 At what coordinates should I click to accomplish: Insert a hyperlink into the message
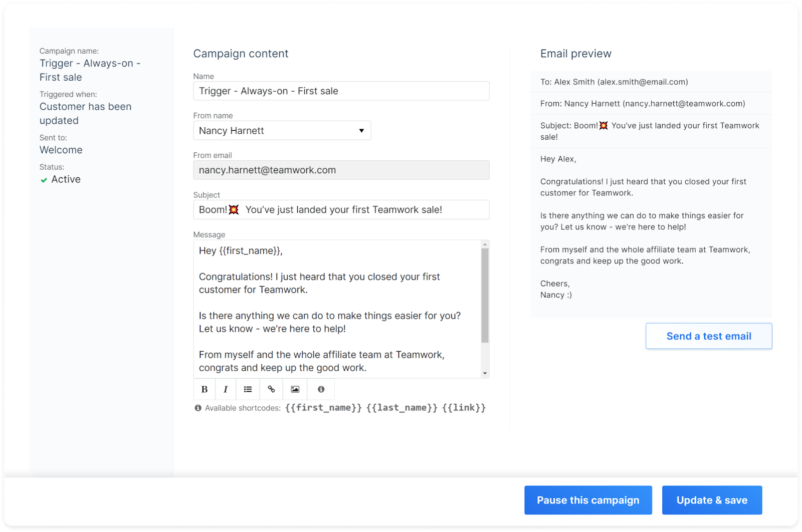271,389
